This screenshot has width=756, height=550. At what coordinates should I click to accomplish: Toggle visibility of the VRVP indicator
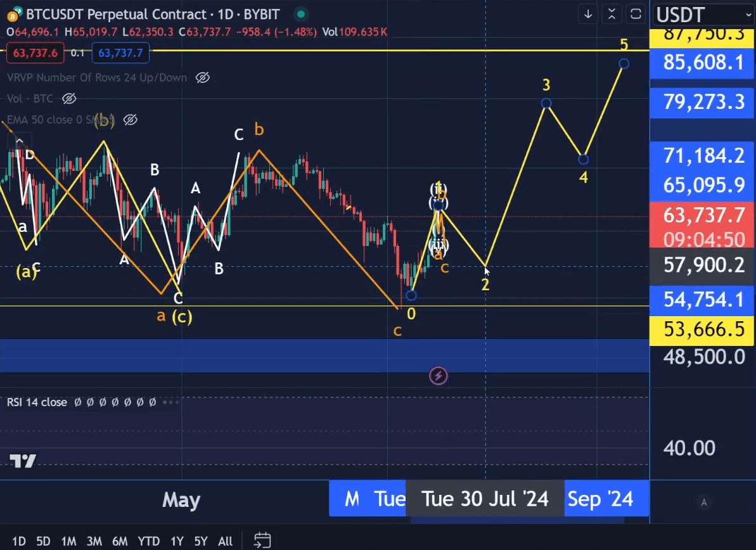pos(203,78)
